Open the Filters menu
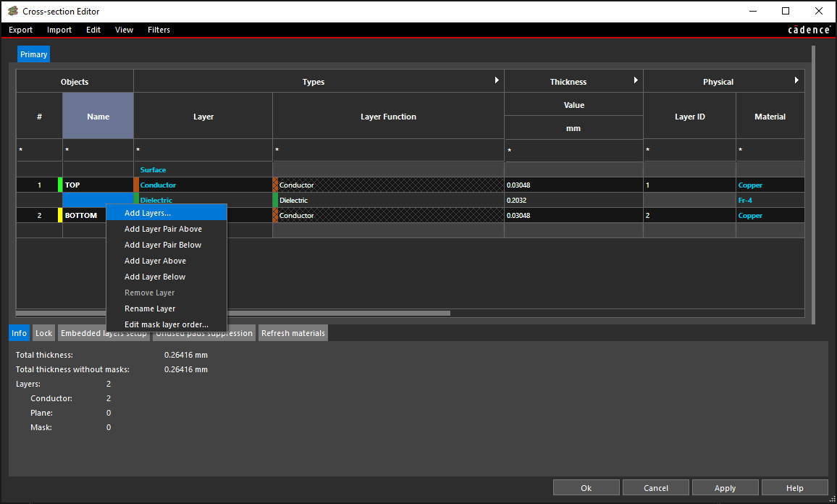The image size is (837, 504). tap(159, 30)
